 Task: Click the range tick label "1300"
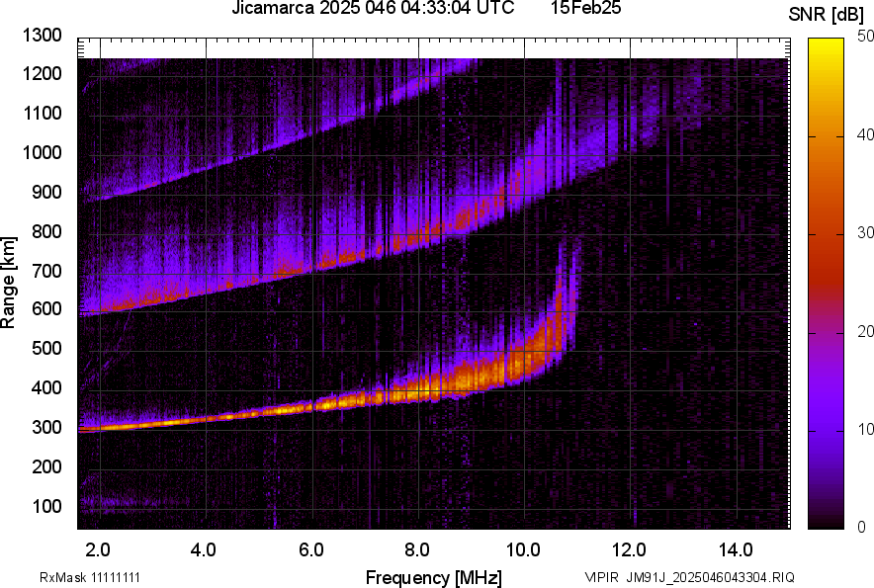[42, 36]
